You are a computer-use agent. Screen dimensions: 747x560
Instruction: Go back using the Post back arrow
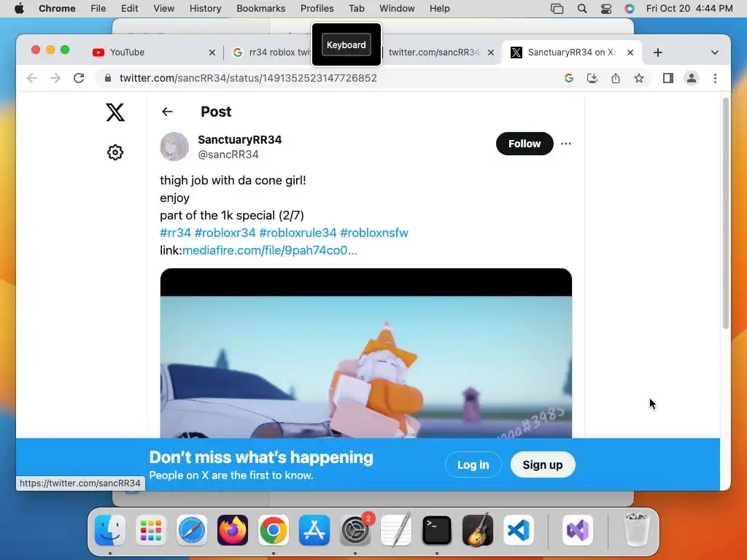point(167,112)
